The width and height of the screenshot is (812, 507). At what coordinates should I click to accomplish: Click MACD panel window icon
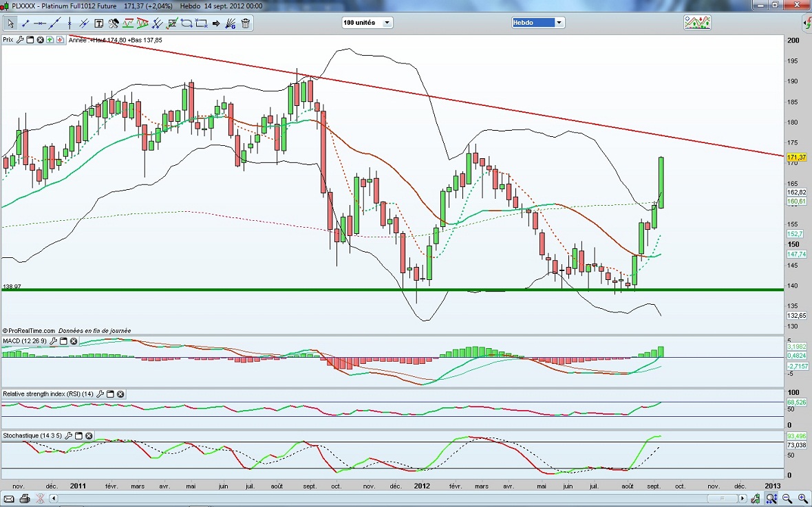click(x=64, y=341)
